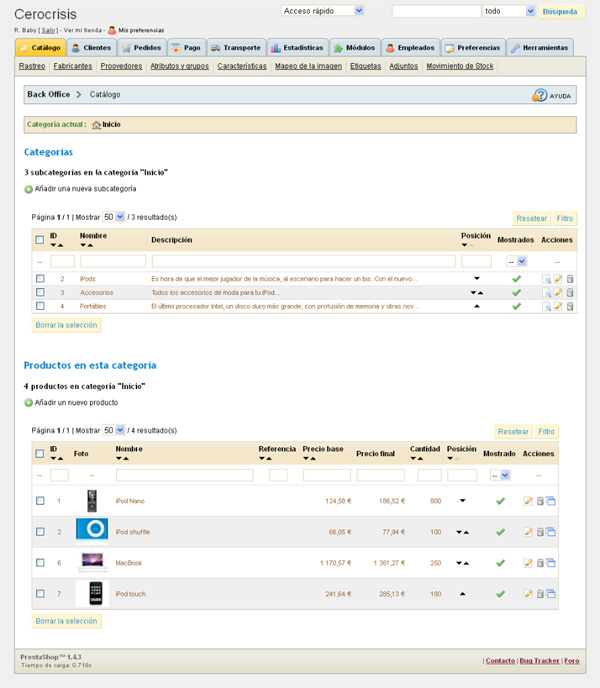Viewport: 600px width, 688px height.
Task: Switch to the Clientes tab
Action: pyautogui.click(x=91, y=47)
